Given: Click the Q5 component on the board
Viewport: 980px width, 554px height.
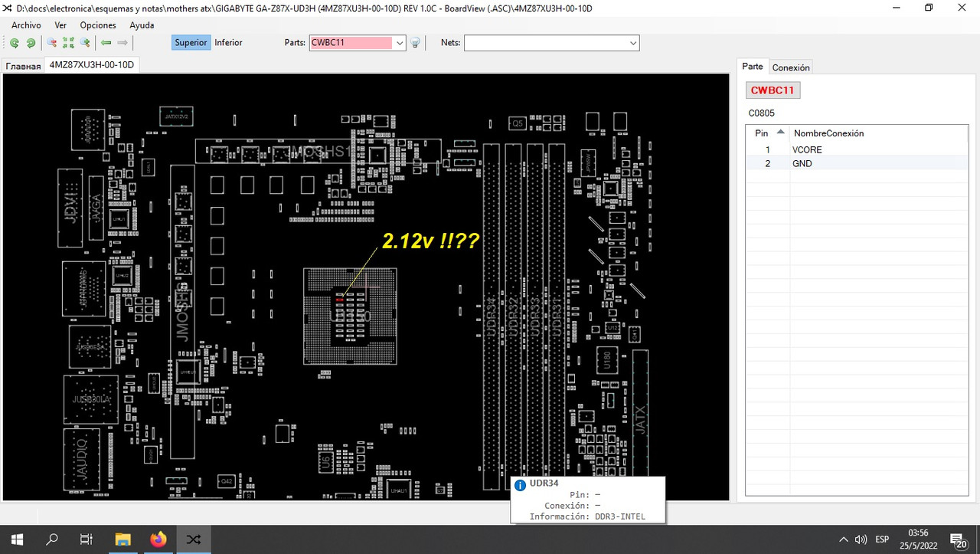Looking at the screenshot, I should (x=518, y=123).
